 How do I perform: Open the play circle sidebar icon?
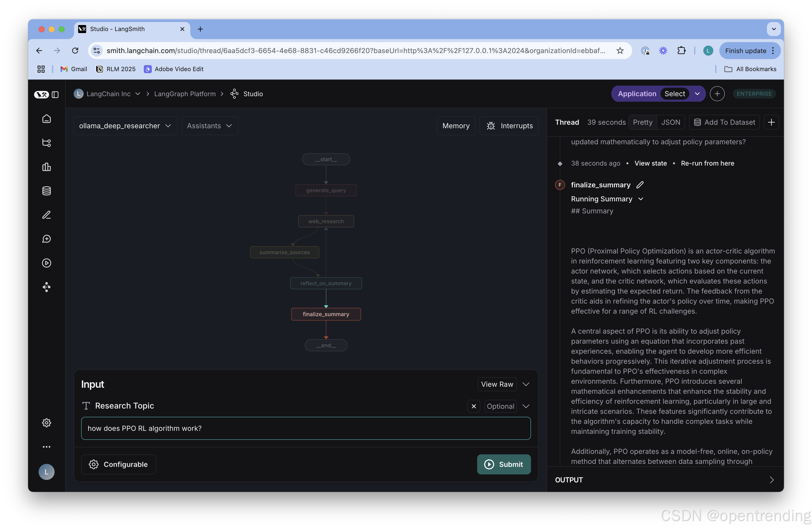[46, 263]
